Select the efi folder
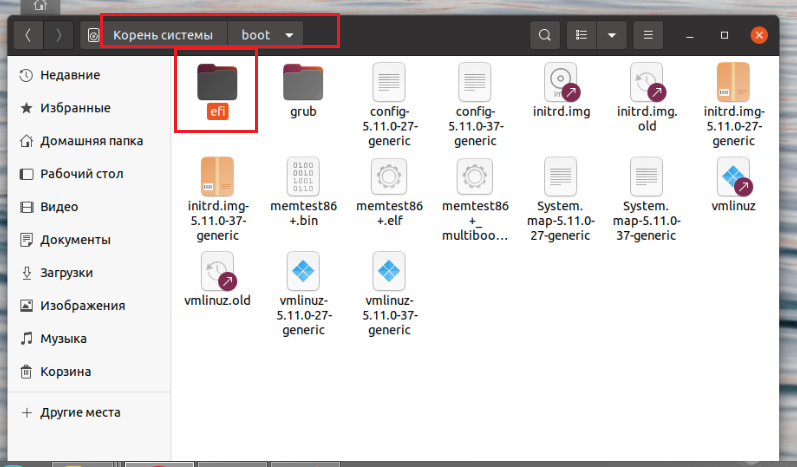This screenshot has width=797, height=467. 217,91
